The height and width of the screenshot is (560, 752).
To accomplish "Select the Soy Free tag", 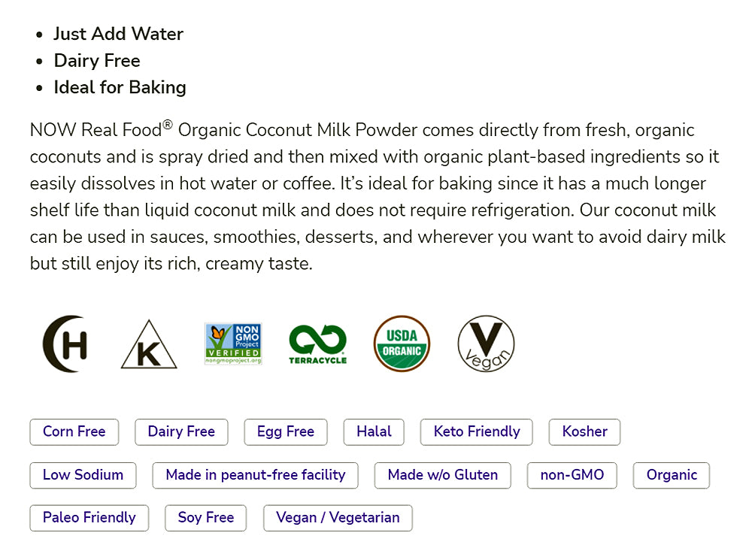I will (205, 518).
